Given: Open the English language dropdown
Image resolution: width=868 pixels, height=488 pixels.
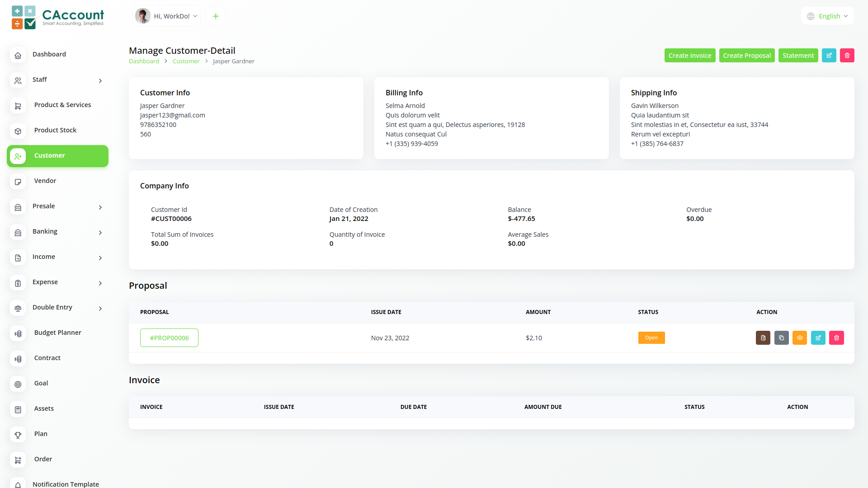Looking at the screenshot, I should point(827,16).
